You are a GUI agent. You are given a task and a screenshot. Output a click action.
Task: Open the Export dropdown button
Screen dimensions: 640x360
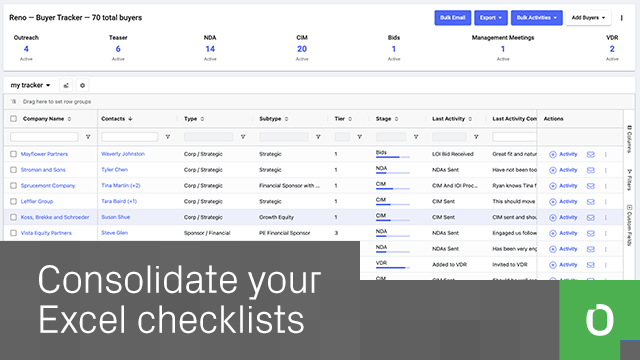click(491, 18)
